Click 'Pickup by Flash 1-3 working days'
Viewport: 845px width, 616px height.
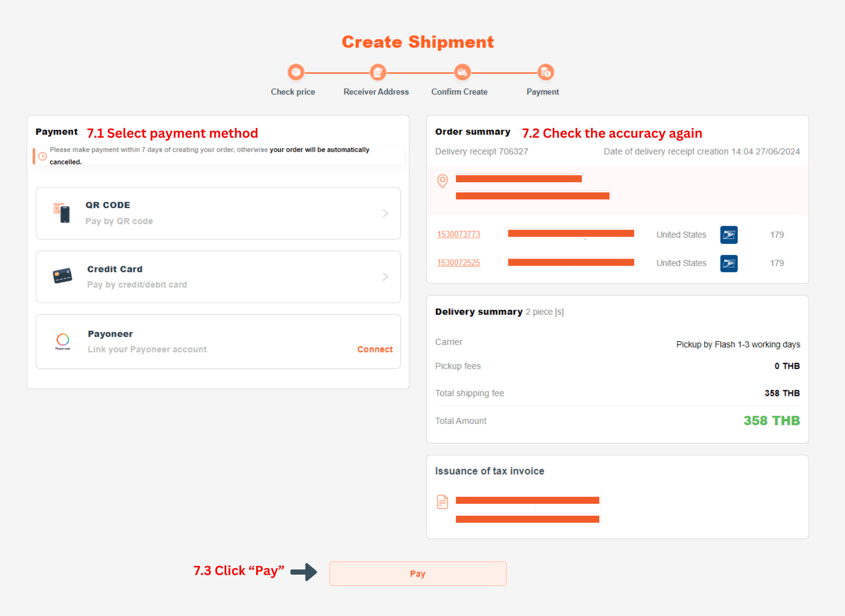pyautogui.click(x=738, y=345)
